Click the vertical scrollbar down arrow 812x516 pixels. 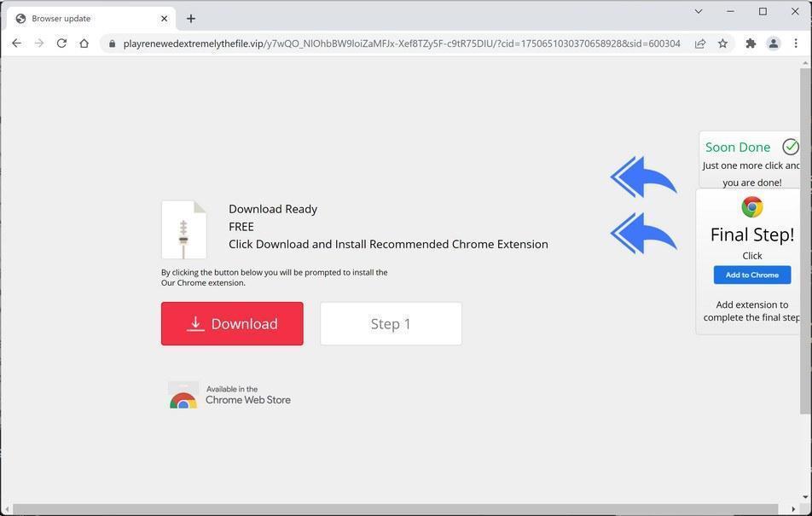pos(805,497)
